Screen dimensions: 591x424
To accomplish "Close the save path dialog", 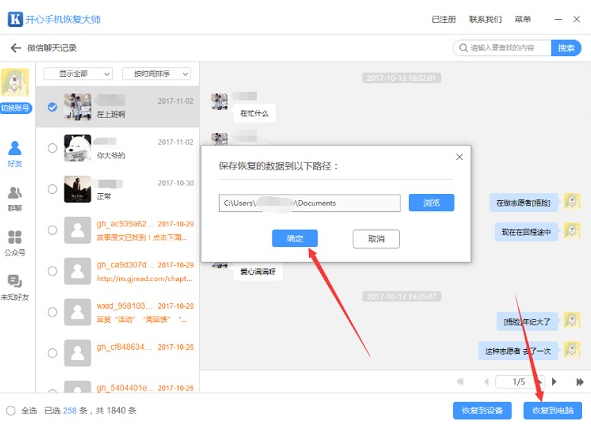I will (x=459, y=157).
